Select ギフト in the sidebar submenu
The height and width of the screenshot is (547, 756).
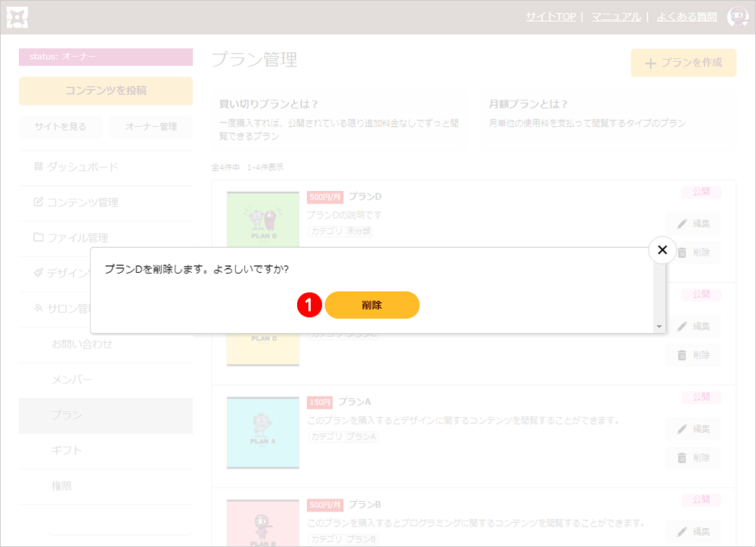click(67, 450)
